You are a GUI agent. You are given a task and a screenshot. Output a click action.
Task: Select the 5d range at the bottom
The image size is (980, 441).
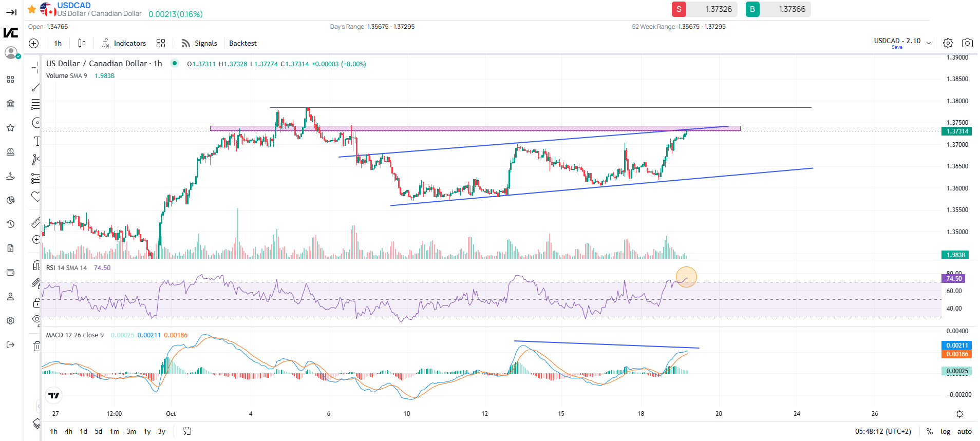tap(99, 431)
